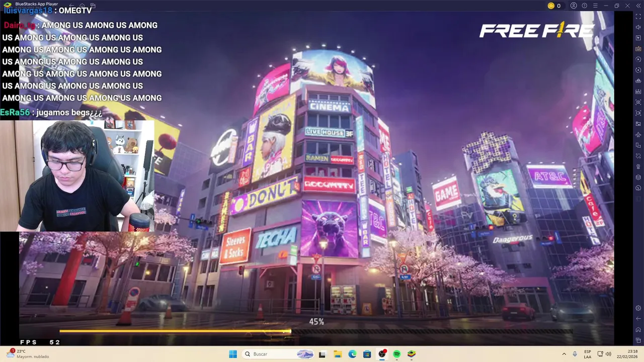Open the game controls keyboard icon
The height and width of the screenshot is (362, 644).
click(638, 49)
